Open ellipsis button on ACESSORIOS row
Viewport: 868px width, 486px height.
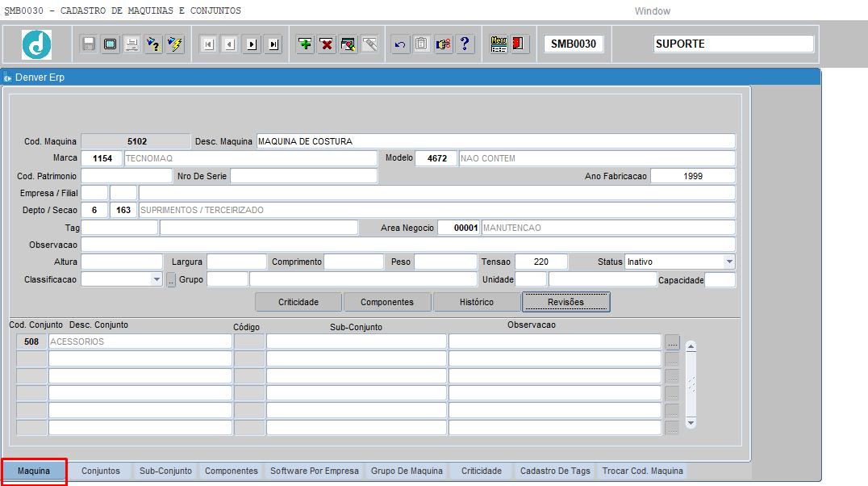coord(672,341)
